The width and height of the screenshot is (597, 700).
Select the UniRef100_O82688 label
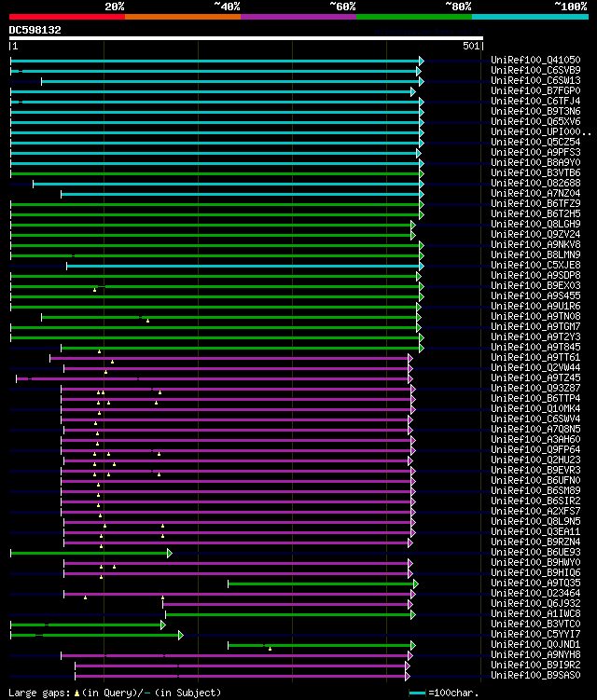pyautogui.click(x=535, y=183)
